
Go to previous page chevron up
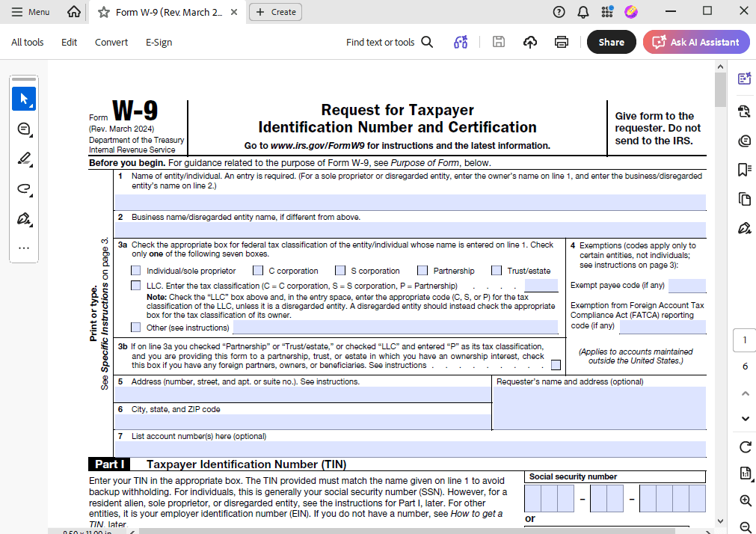point(746,393)
